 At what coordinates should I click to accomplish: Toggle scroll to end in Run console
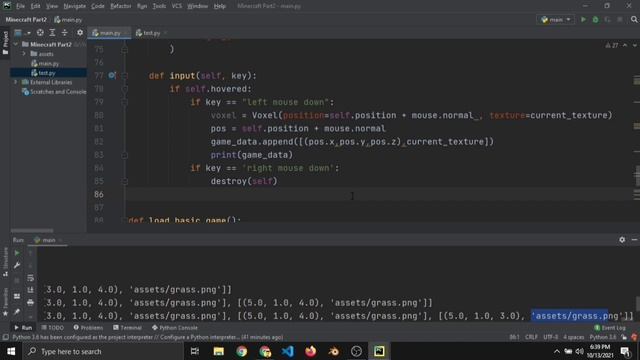click(30, 290)
